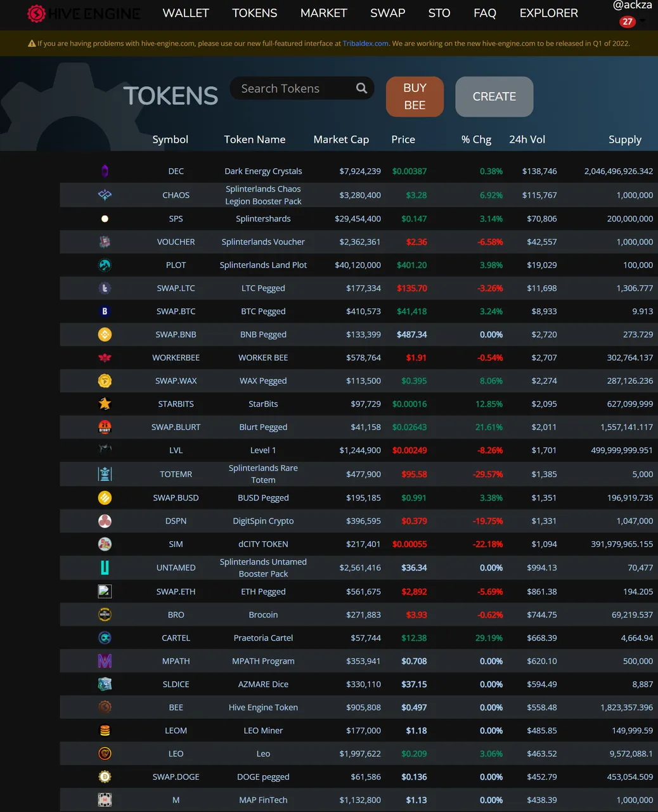Click the Praetoria Cartel token name
This screenshot has width=658, height=812.
point(263,638)
